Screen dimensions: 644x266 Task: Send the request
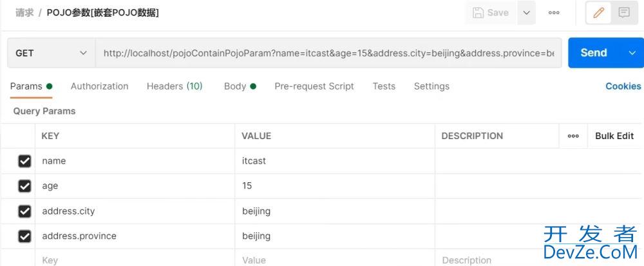594,53
